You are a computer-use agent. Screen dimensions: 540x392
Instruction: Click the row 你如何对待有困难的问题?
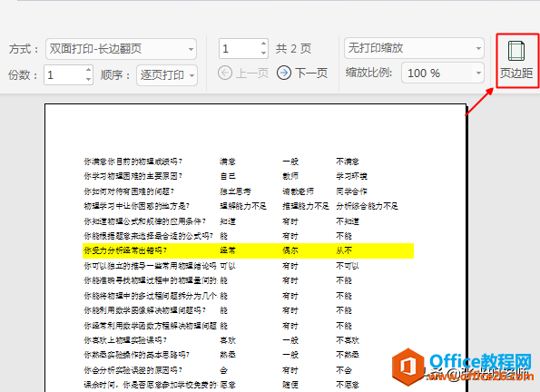pos(129,191)
